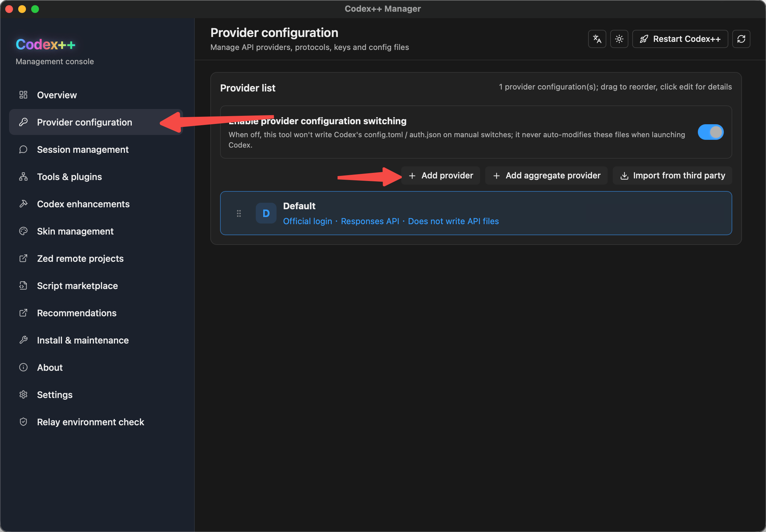Click the macOS green zoom window button
This screenshot has width=766, height=532.
[x=35, y=9]
